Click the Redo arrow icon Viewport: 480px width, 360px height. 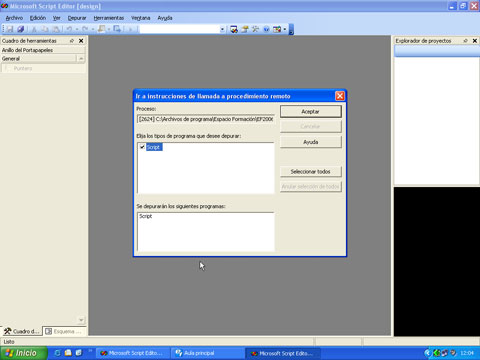pos(85,29)
